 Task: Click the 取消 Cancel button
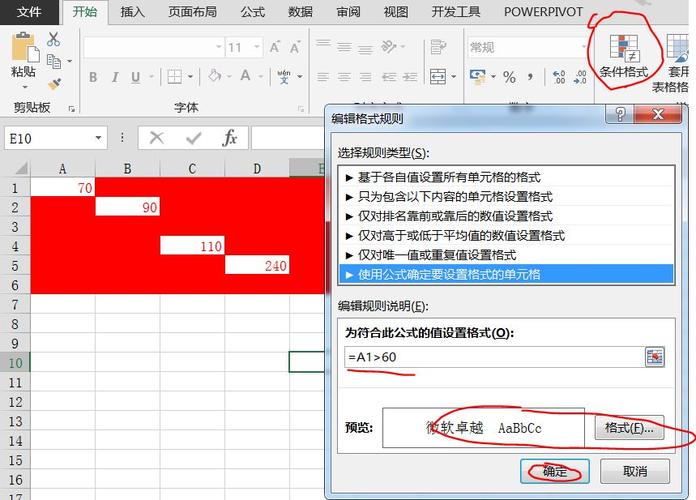click(x=635, y=471)
